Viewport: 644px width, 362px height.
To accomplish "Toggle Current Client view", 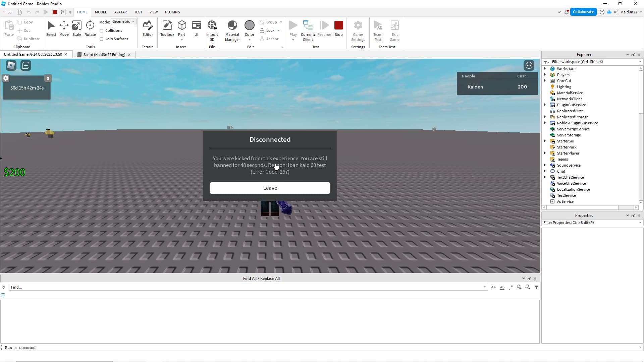I will (x=308, y=31).
